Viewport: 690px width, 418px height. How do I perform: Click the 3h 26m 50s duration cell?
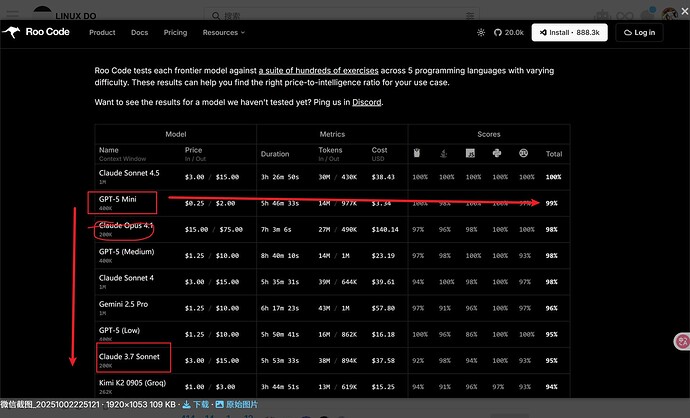coord(280,177)
